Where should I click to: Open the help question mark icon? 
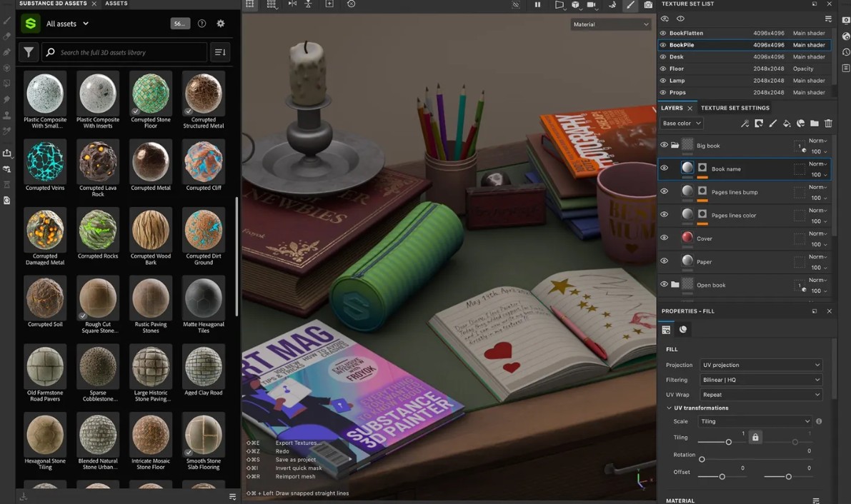[x=202, y=24]
